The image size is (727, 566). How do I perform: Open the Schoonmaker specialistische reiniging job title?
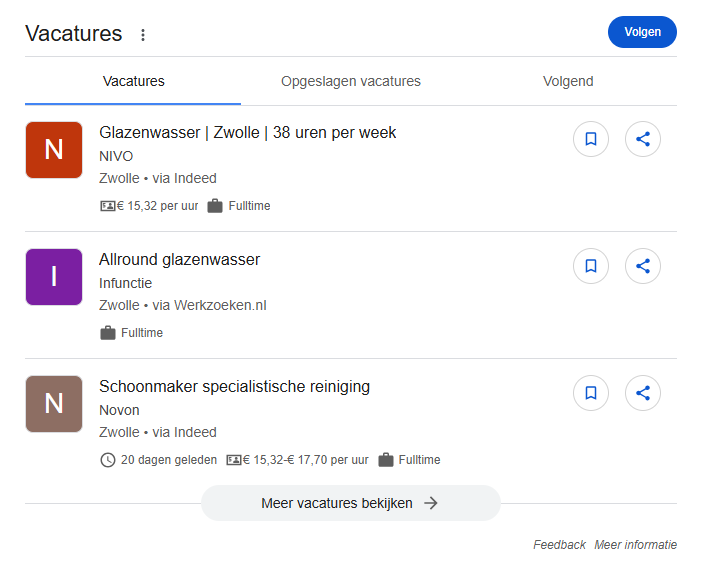click(x=235, y=387)
